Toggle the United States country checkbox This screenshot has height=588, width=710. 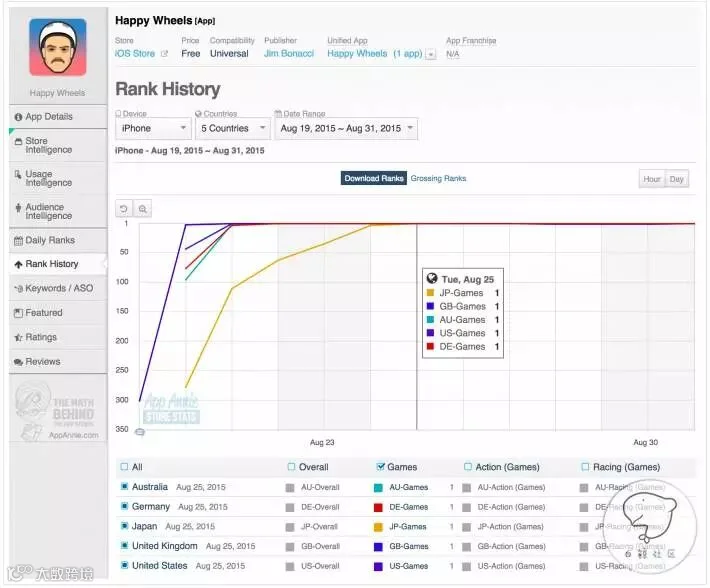pos(124,565)
